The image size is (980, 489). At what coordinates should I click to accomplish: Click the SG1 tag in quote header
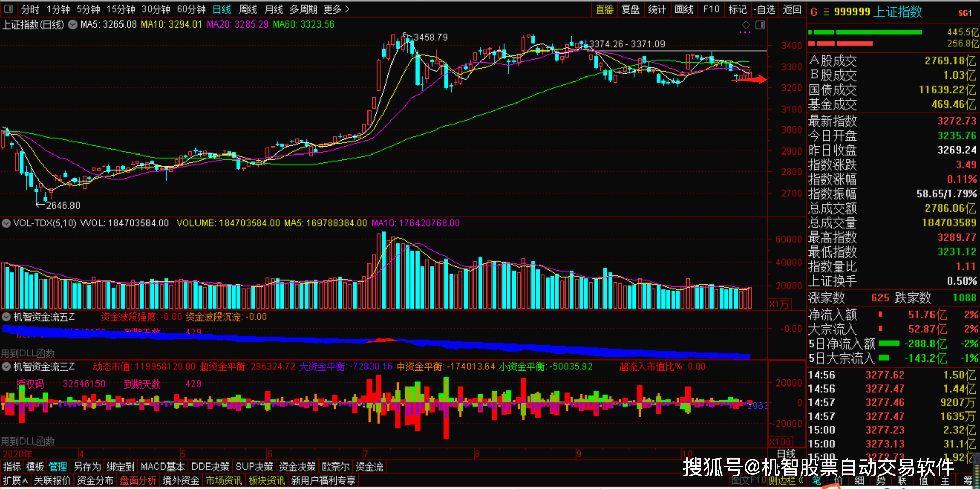(965, 13)
